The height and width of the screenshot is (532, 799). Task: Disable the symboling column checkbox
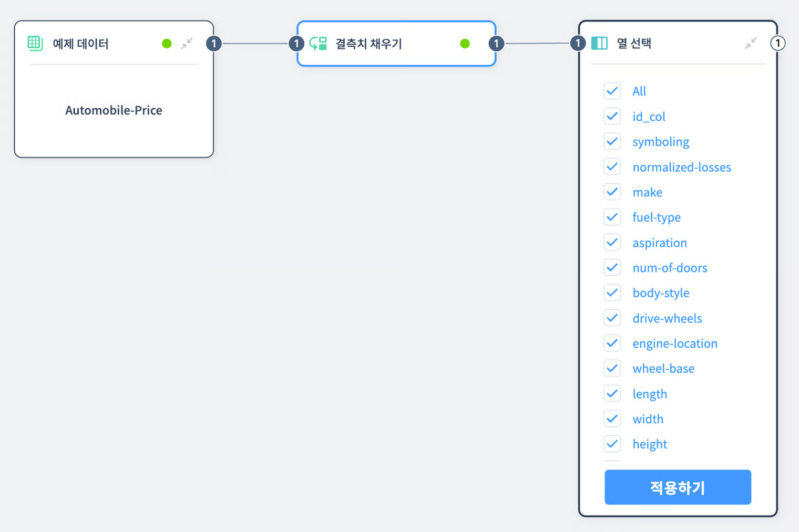(612, 141)
